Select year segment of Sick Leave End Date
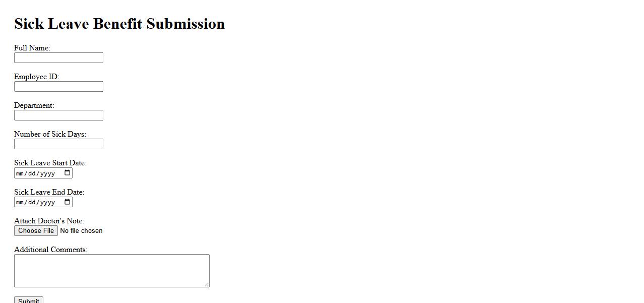The image size is (644, 303). coord(47,203)
